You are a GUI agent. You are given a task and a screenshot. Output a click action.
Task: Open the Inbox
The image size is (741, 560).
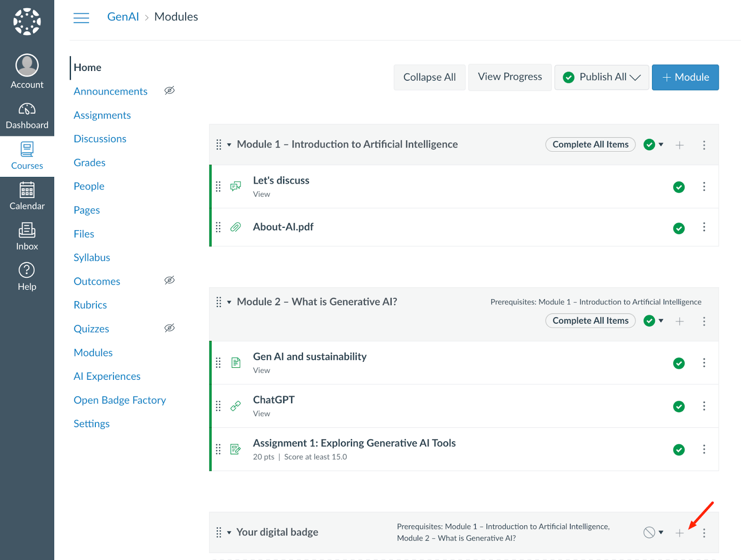click(27, 237)
